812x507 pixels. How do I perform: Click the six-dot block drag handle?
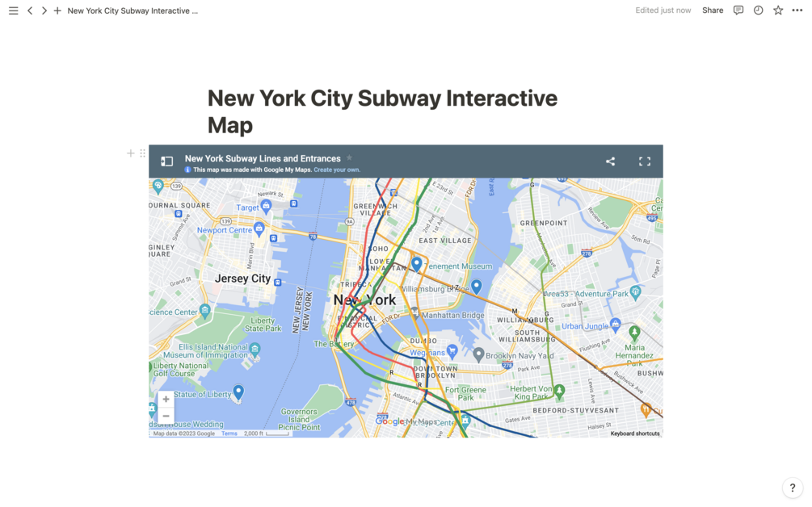pyautogui.click(x=142, y=153)
